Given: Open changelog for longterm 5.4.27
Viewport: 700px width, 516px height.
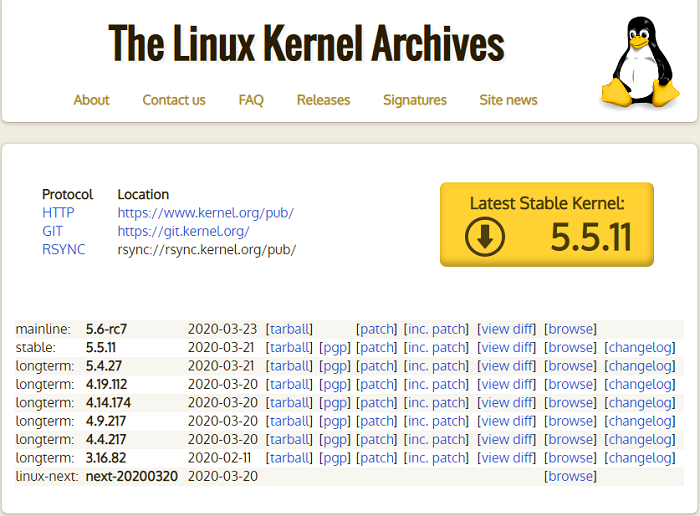Looking at the screenshot, I should click(640, 366).
